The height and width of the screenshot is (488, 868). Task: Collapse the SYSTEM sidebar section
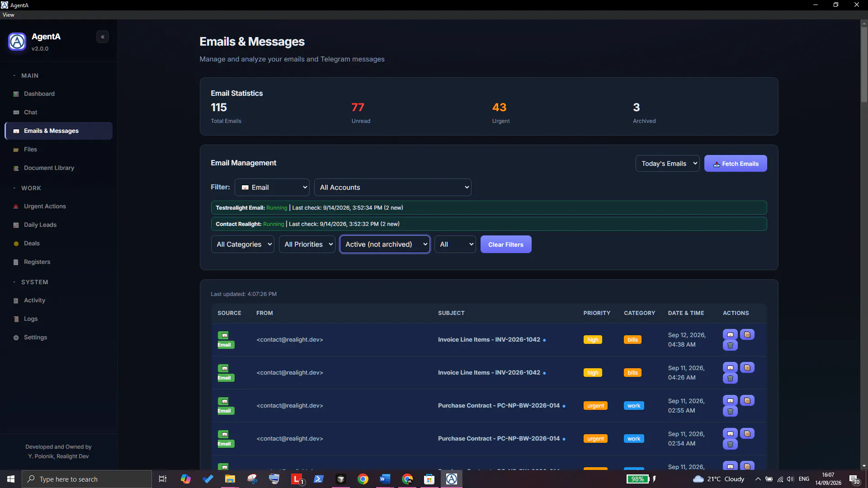point(31,282)
